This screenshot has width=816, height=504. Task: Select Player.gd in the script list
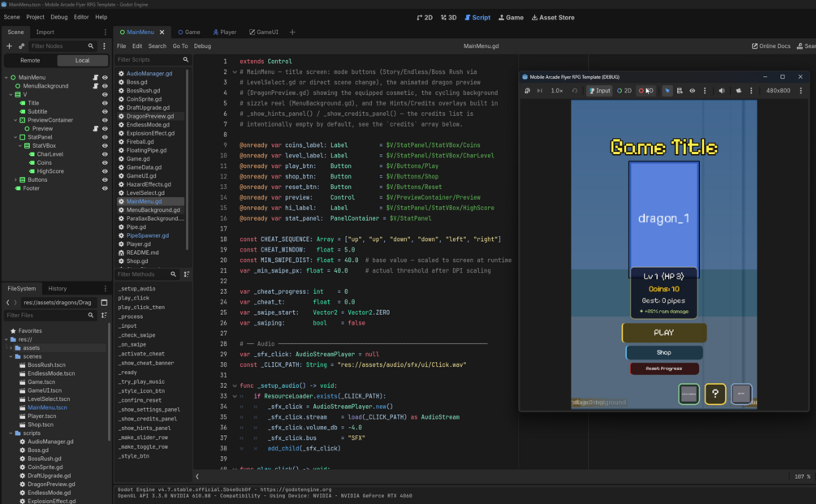[138, 244]
